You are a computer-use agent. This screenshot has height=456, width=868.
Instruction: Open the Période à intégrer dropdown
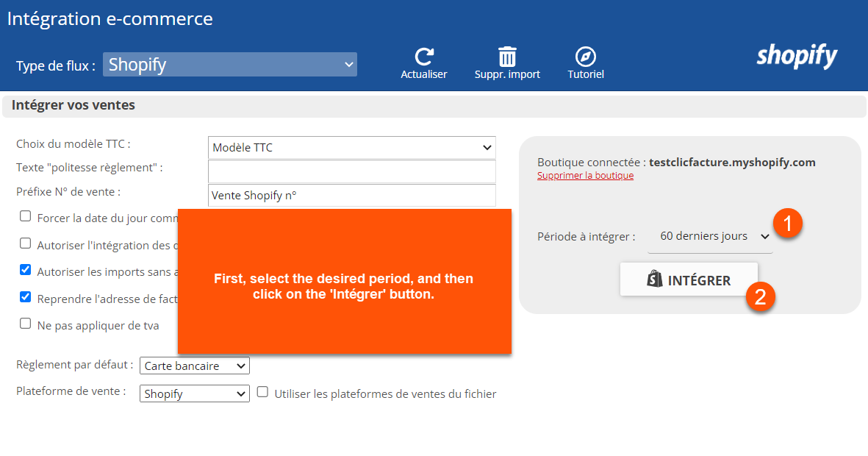pos(710,237)
